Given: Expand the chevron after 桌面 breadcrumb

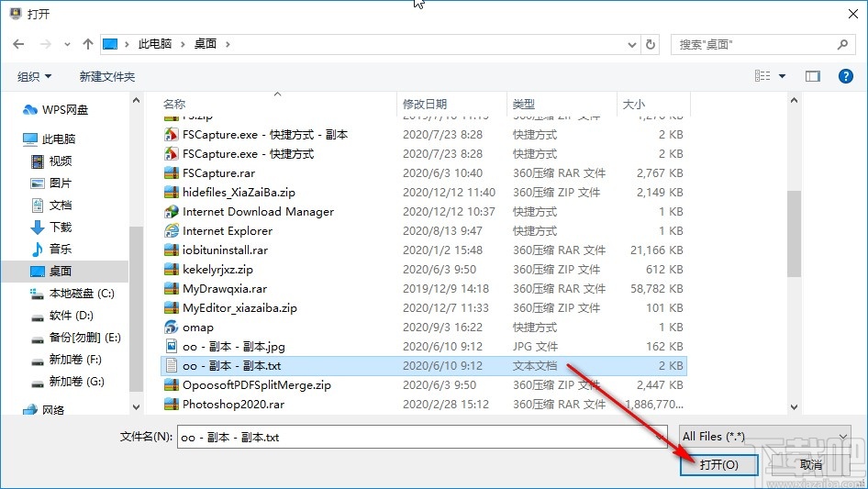Looking at the screenshot, I should (x=228, y=44).
